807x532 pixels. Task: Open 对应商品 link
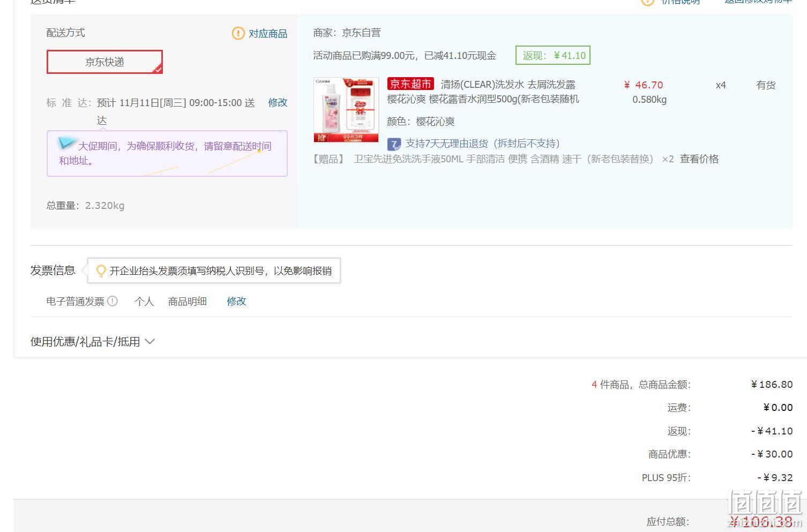268,34
